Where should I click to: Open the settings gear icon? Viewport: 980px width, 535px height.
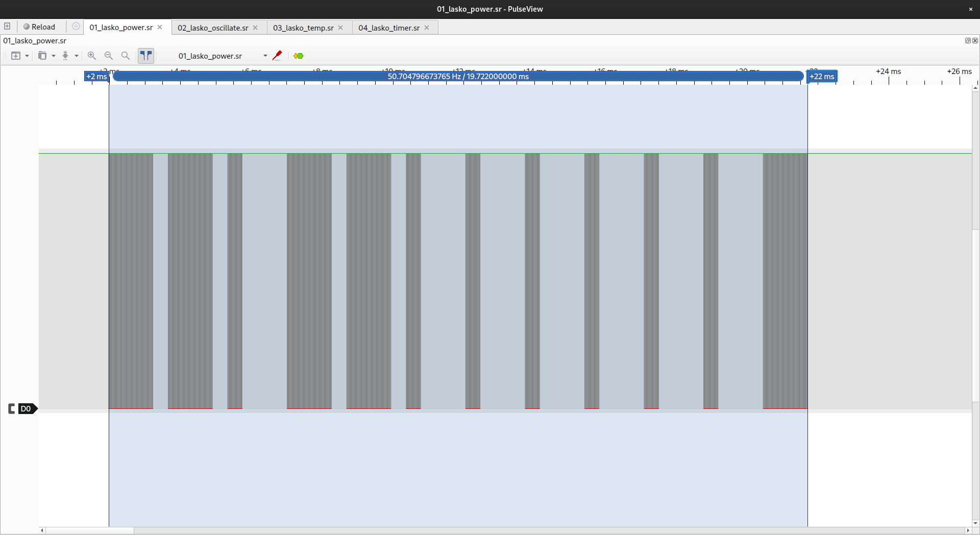click(x=76, y=27)
